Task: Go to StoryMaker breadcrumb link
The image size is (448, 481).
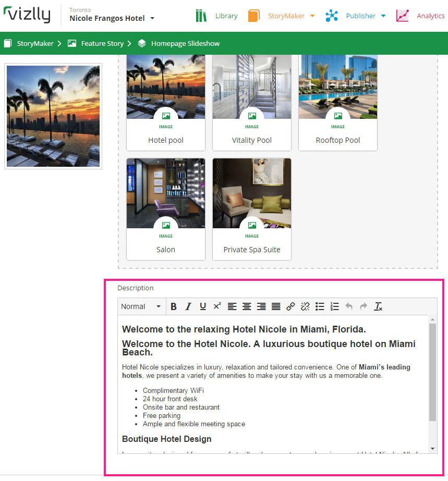Action: click(35, 44)
